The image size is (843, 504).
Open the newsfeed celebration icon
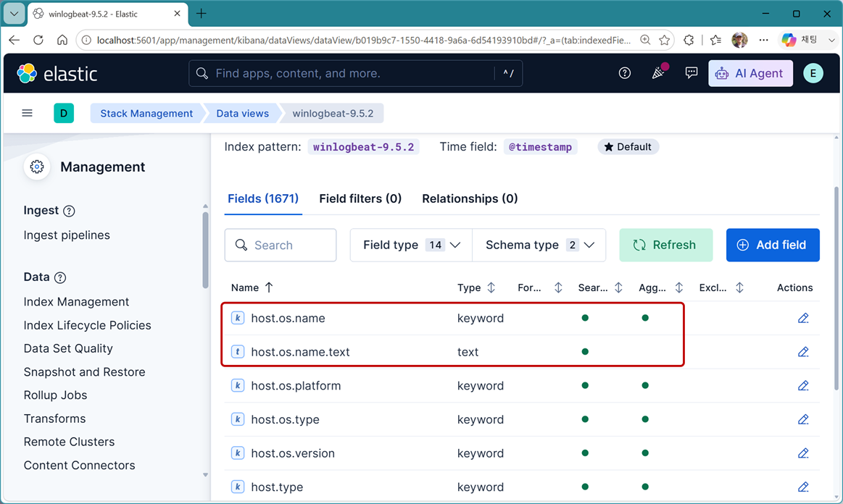[658, 72]
